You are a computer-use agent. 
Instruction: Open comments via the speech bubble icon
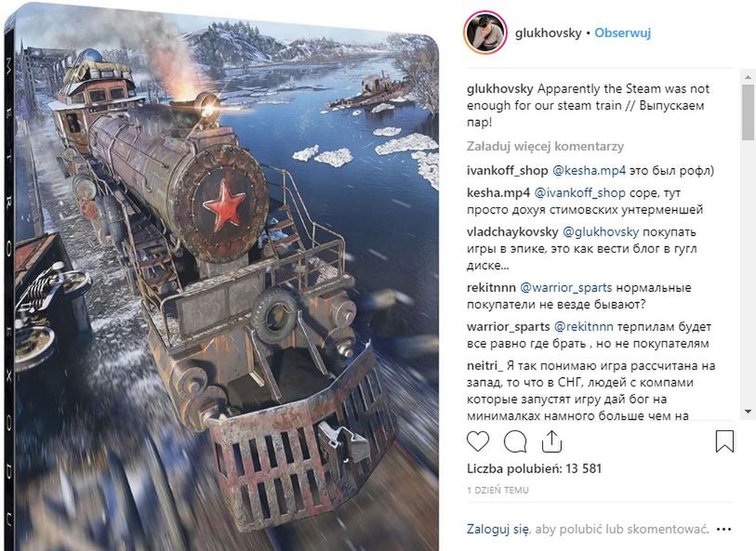tap(515, 441)
